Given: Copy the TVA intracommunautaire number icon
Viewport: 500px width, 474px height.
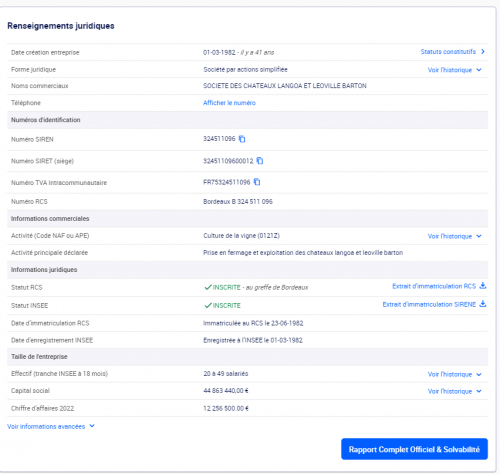Looking at the screenshot, I should [x=257, y=182].
